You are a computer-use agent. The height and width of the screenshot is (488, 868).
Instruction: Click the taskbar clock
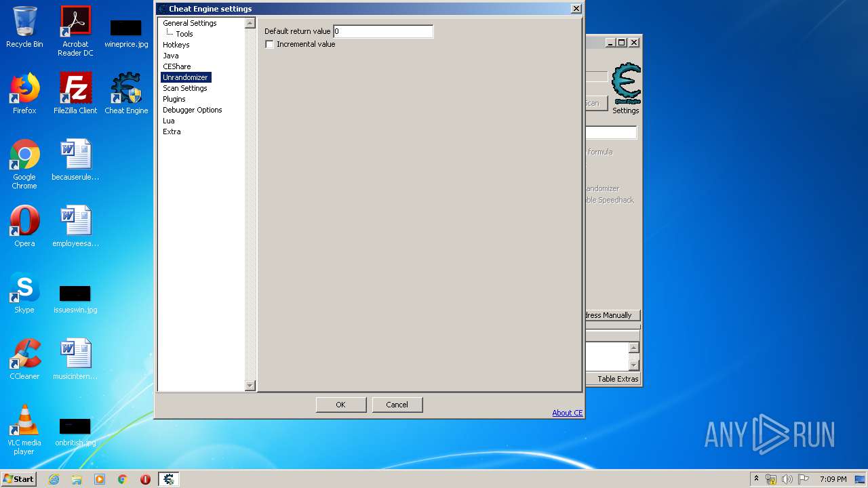pyautogui.click(x=833, y=479)
